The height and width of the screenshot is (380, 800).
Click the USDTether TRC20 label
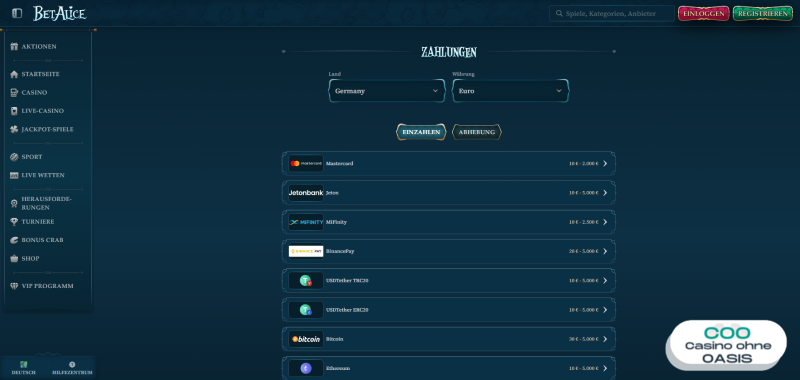pos(347,281)
